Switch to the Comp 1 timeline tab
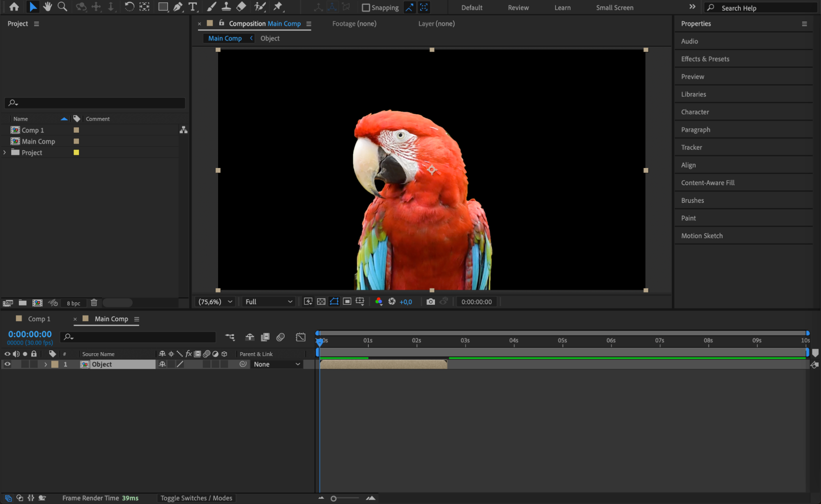821x504 pixels. (x=39, y=319)
